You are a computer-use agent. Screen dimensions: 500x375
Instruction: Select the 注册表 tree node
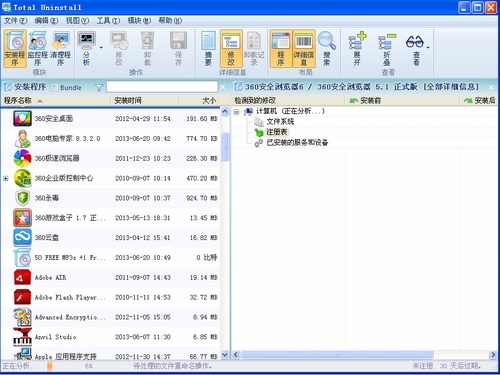277,132
